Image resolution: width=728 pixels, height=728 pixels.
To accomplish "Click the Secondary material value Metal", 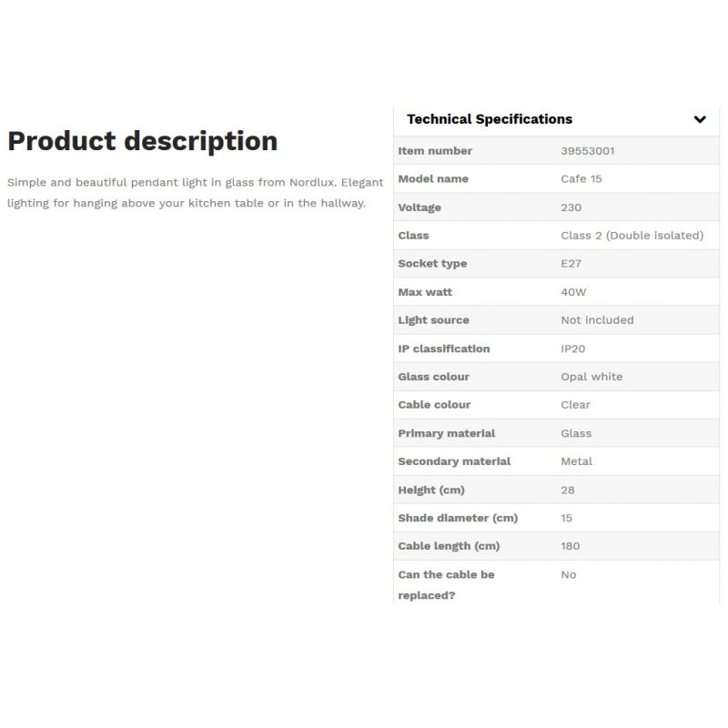I will pyautogui.click(x=576, y=461).
